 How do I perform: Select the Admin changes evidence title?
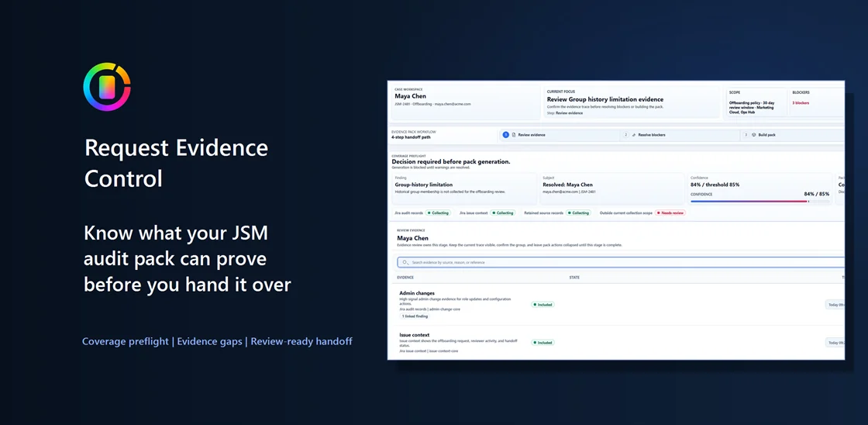click(417, 292)
